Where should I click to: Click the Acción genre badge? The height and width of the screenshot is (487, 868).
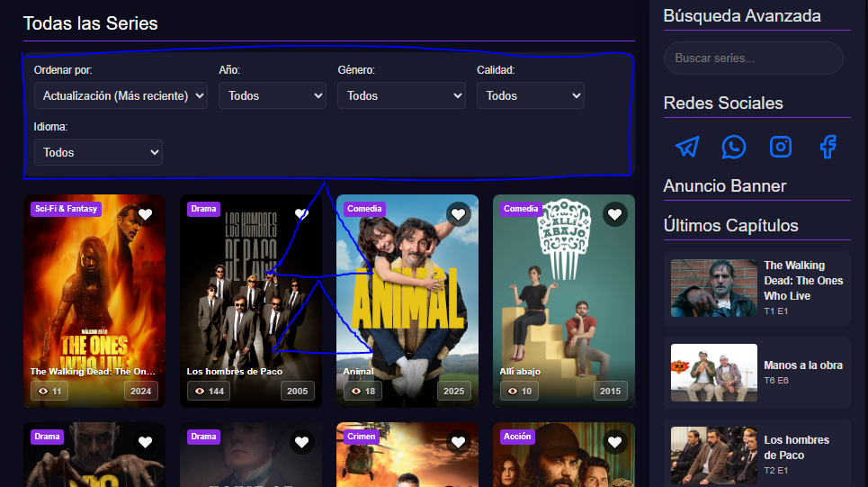[x=517, y=437]
